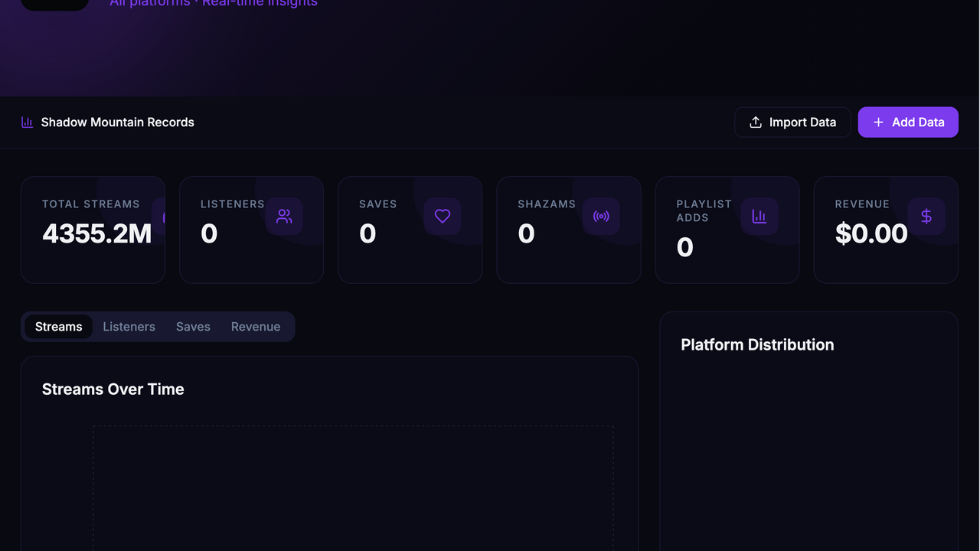The image size is (980, 551).
Task: Click the 4355.2M total streams value
Action: 97,233
